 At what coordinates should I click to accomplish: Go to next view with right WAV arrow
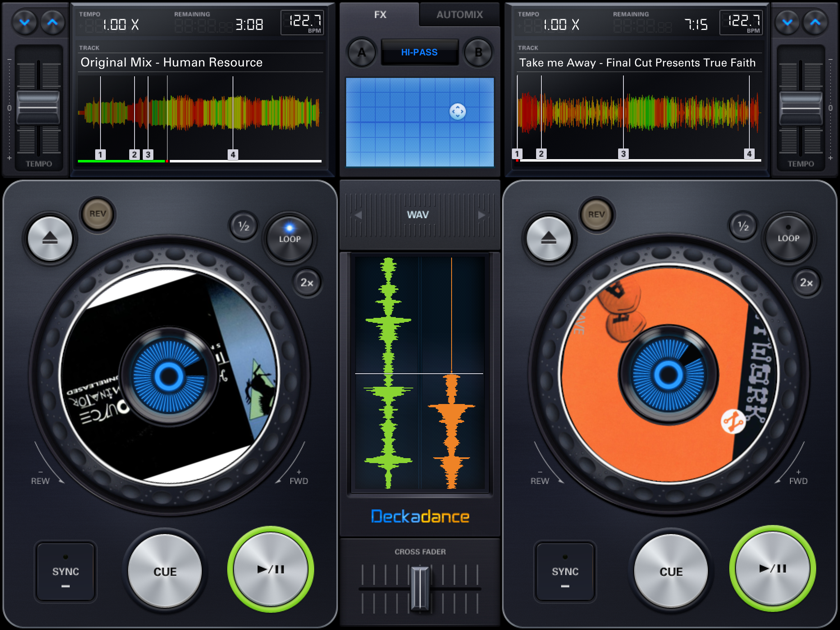coord(482,215)
